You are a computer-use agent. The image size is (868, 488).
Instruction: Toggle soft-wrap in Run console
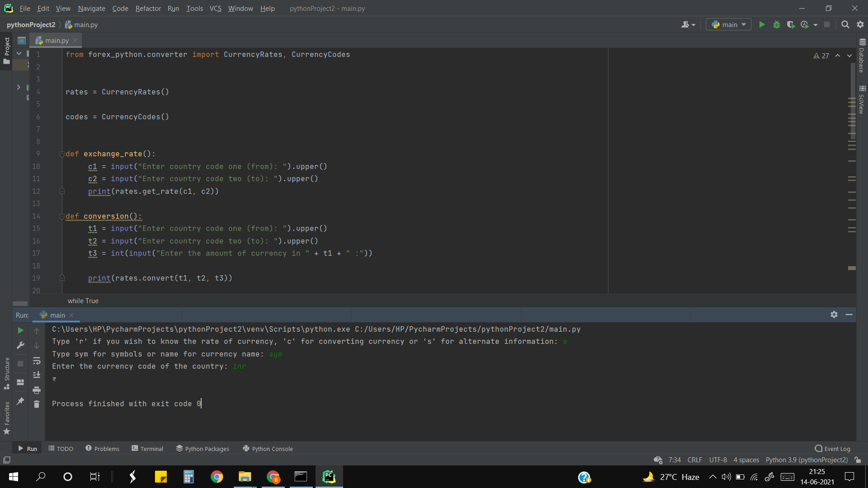point(37,361)
